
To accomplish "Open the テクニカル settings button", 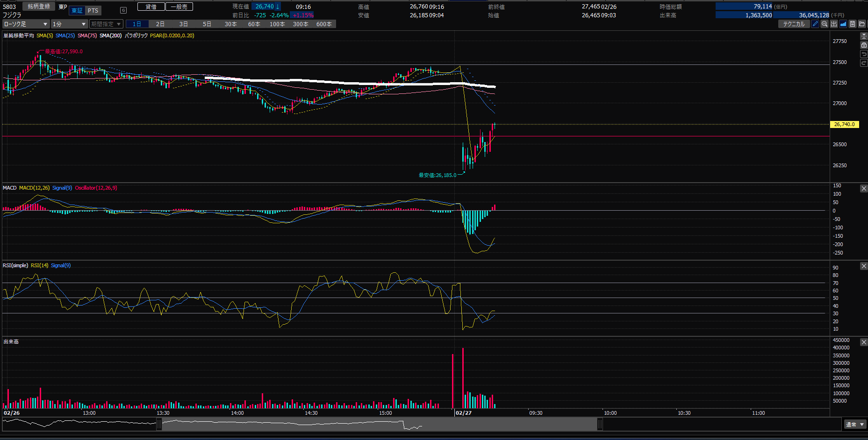I will tap(794, 24).
